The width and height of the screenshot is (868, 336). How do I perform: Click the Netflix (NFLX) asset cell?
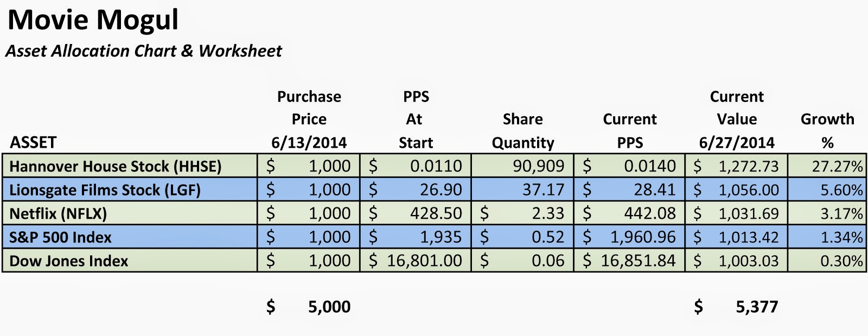point(130,213)
